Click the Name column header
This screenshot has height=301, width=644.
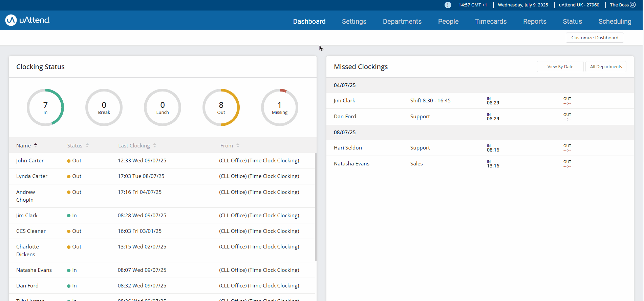click(x=23, y=145)
